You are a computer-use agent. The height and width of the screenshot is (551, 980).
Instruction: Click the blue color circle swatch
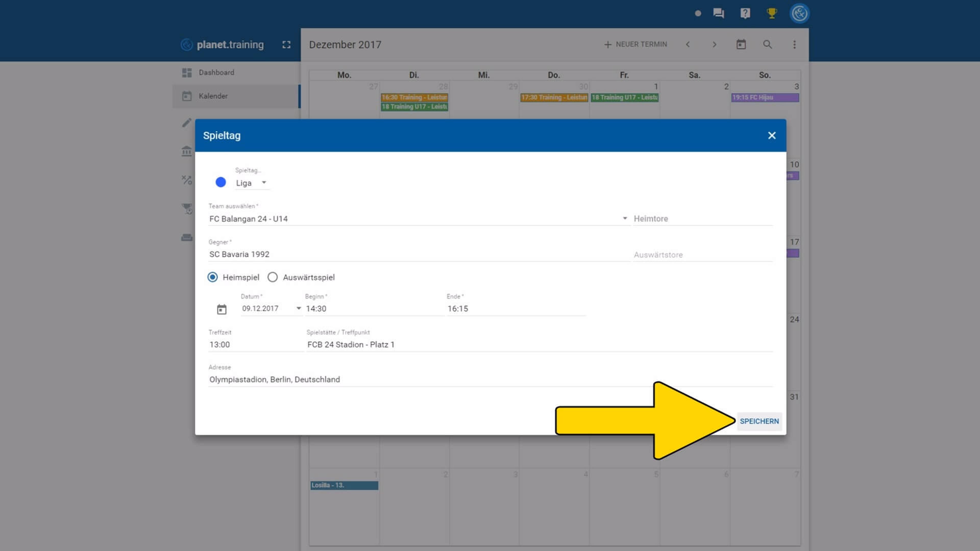[x=221, y=182]
